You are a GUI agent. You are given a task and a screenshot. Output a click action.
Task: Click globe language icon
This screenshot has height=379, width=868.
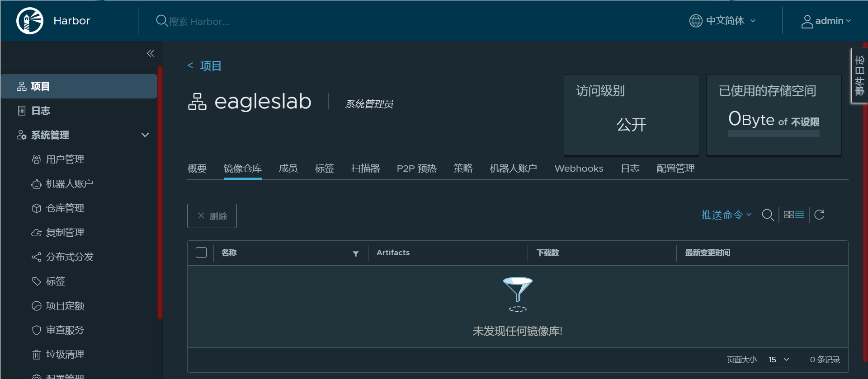coord(696,21)
